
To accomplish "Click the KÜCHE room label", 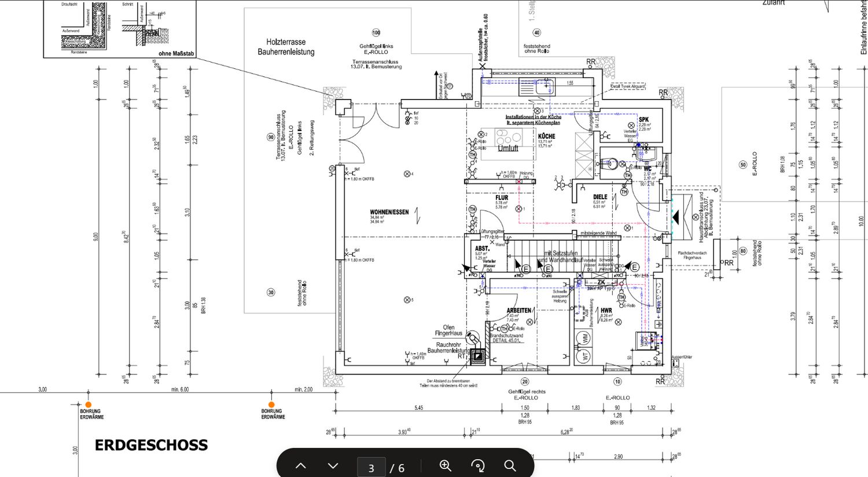I will click(x=546, y=137).
